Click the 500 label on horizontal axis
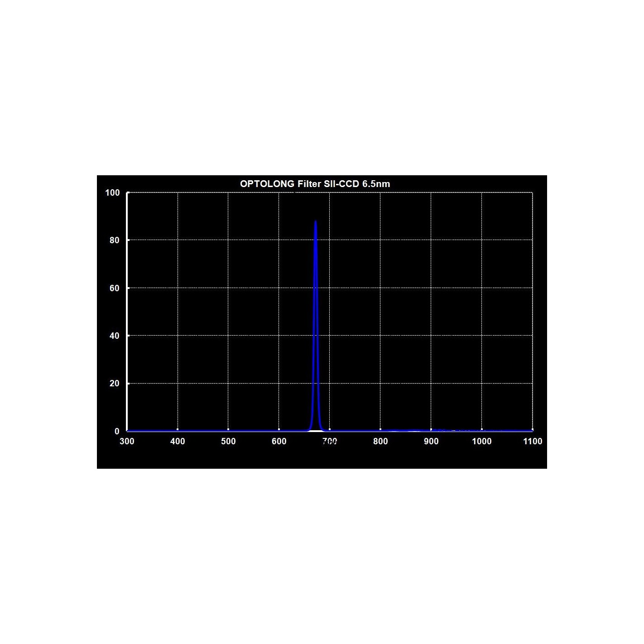This screenshot has width=644, height=644. (228, 442)
